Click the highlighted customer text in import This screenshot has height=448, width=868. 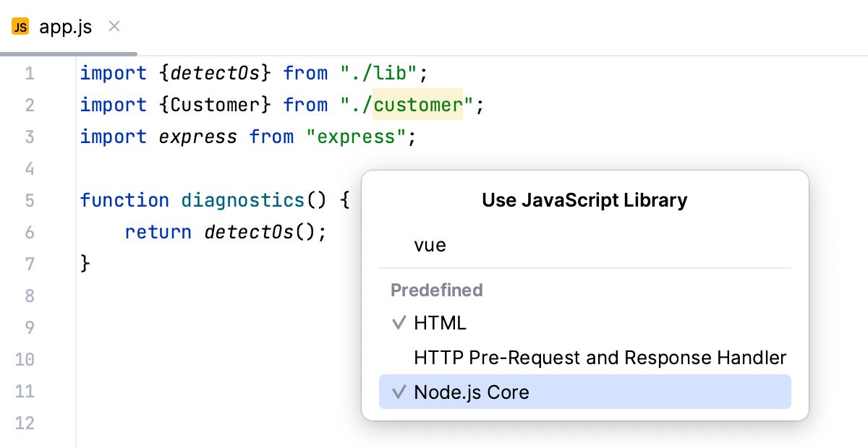(418, 105)
